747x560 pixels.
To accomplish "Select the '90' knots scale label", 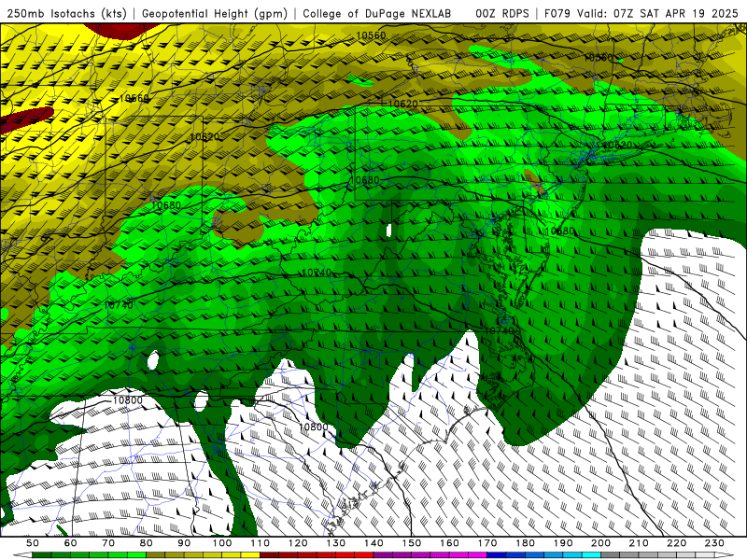I will (184, 543).
